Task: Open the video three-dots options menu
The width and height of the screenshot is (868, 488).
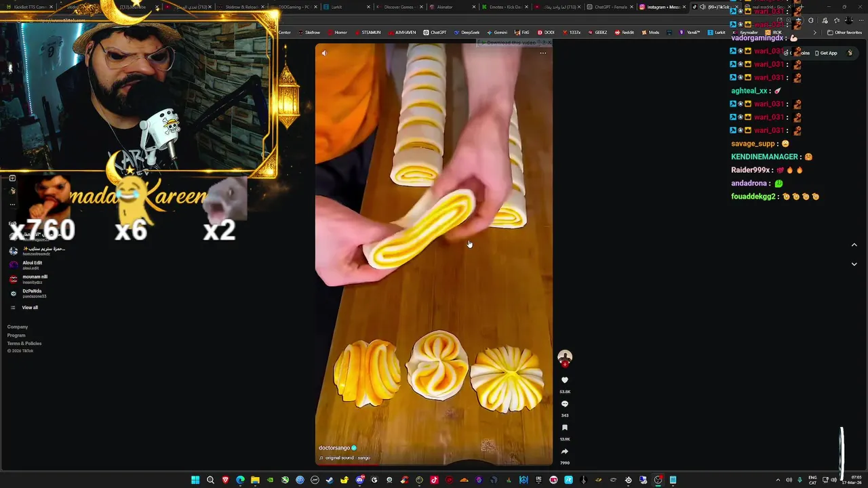Action: click(x=542, y=53)
